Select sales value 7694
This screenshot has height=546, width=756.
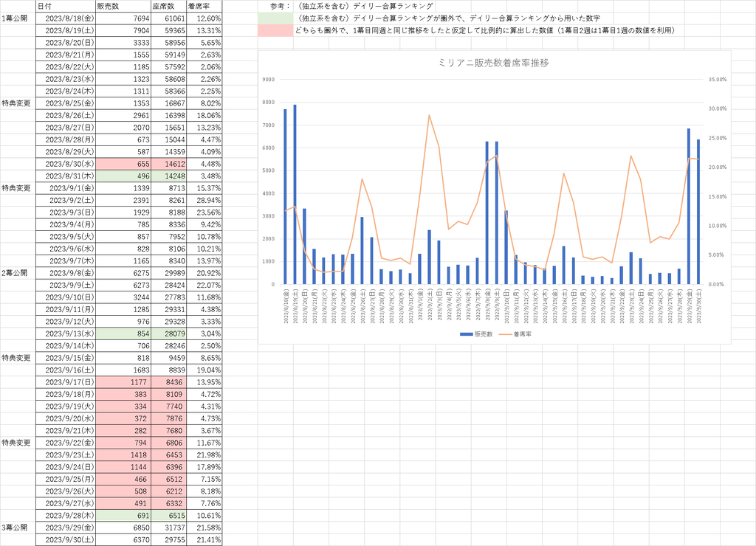click(x=123, y=18)
